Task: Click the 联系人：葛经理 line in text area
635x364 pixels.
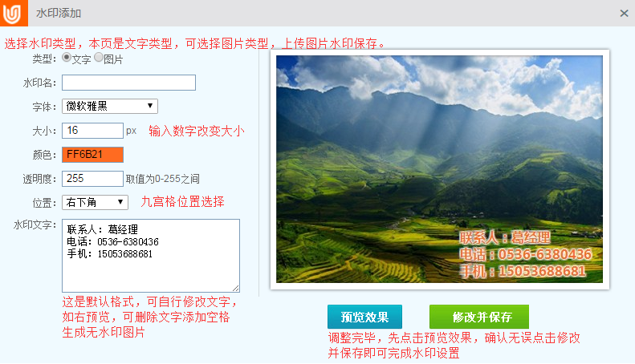Action: pos(103,230)
